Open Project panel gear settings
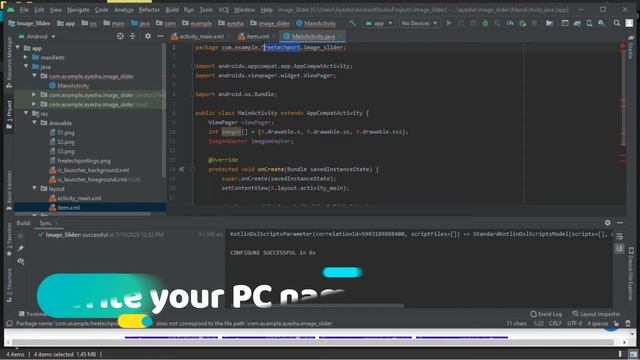Screen dimensions: 640x360 [148, 36]
